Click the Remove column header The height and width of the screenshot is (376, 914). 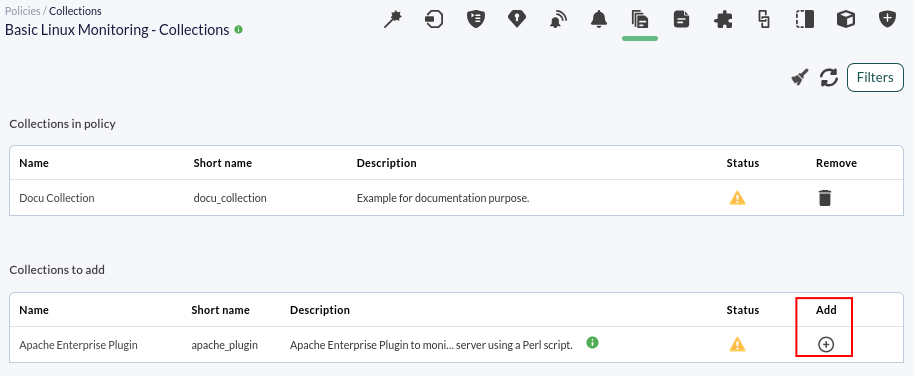pyautogui.click(x=836, y=163)
